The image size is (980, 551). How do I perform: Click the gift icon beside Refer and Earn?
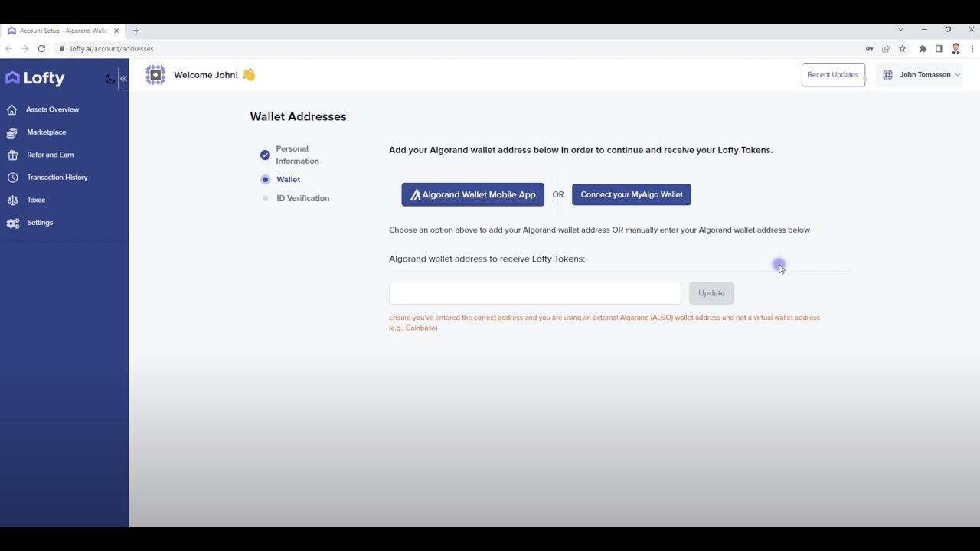(x=11, y=155)
